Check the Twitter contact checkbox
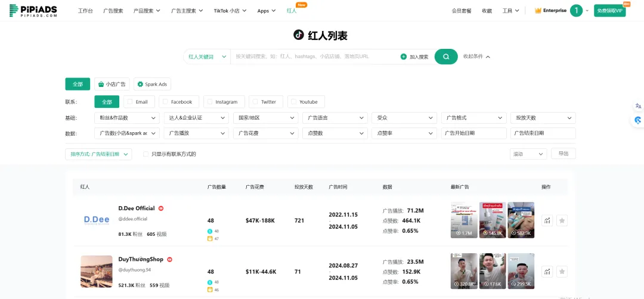Viewport: 644px width, 299px height. click(255, 102)
